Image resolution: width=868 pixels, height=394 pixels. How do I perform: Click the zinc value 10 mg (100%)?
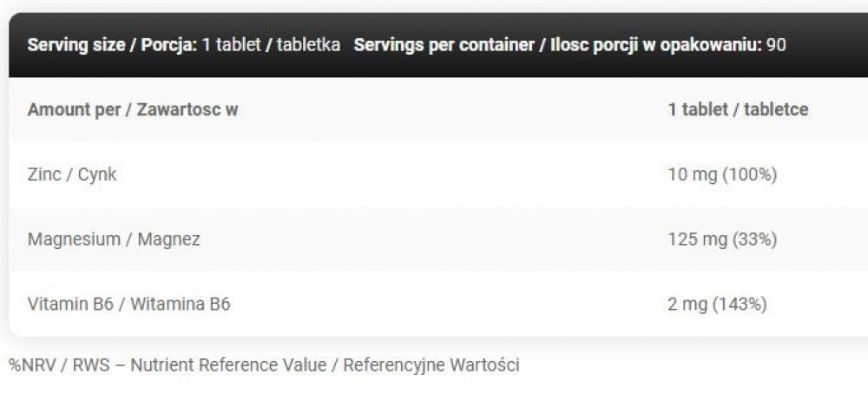pos(722,174)
